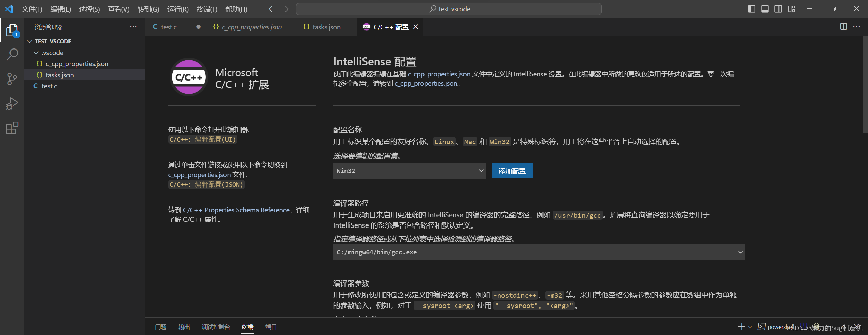Open C/C++ Properties Schema Reference link

pyautogui.click(x=236, y=210)
